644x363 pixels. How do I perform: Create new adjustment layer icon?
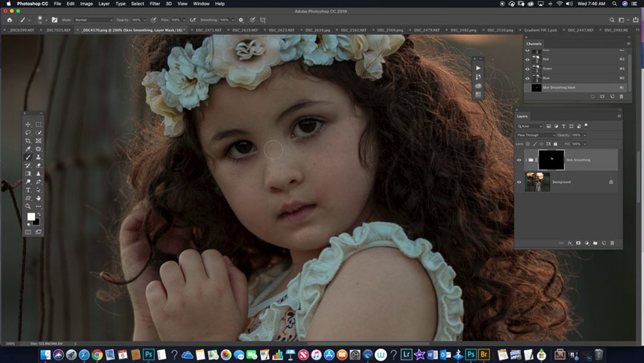pos(587,243)
